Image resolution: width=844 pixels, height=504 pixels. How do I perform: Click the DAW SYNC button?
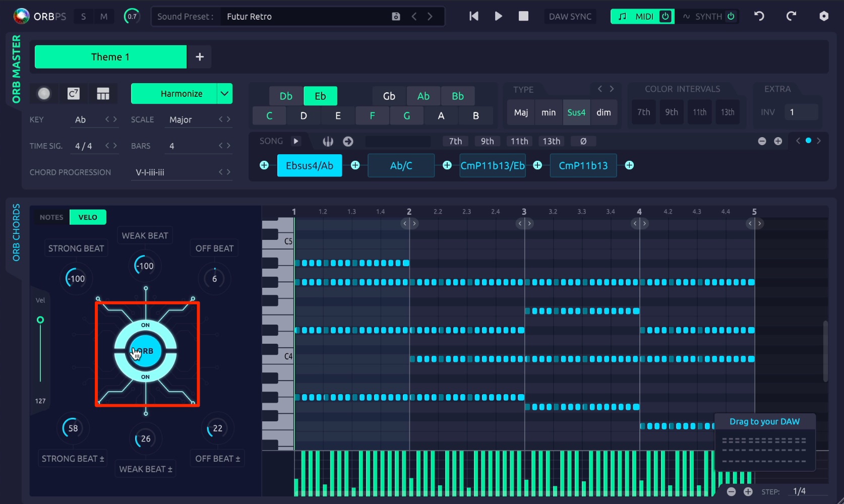(570, 17)
